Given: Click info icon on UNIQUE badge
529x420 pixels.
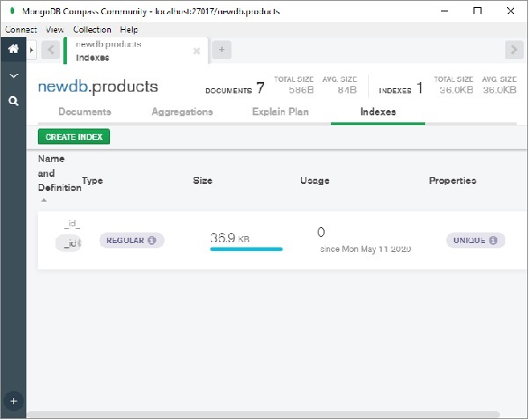Looking at the screenshot, I should click(492, 239).
